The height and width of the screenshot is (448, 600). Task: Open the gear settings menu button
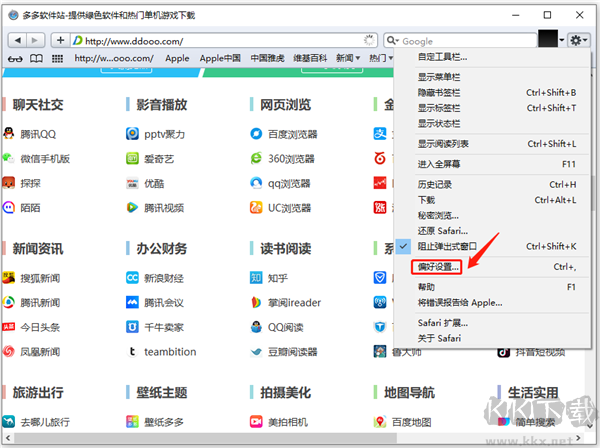(x=579, y=40)
